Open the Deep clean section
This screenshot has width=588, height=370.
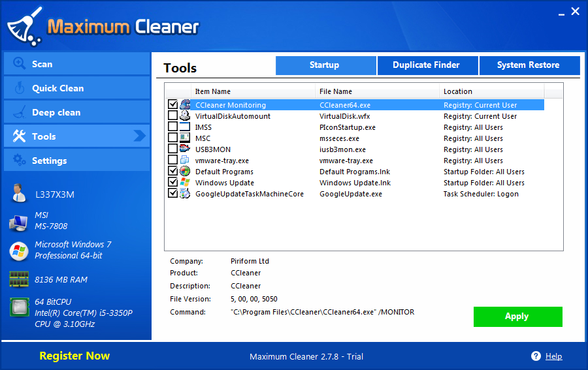point(76,112)
